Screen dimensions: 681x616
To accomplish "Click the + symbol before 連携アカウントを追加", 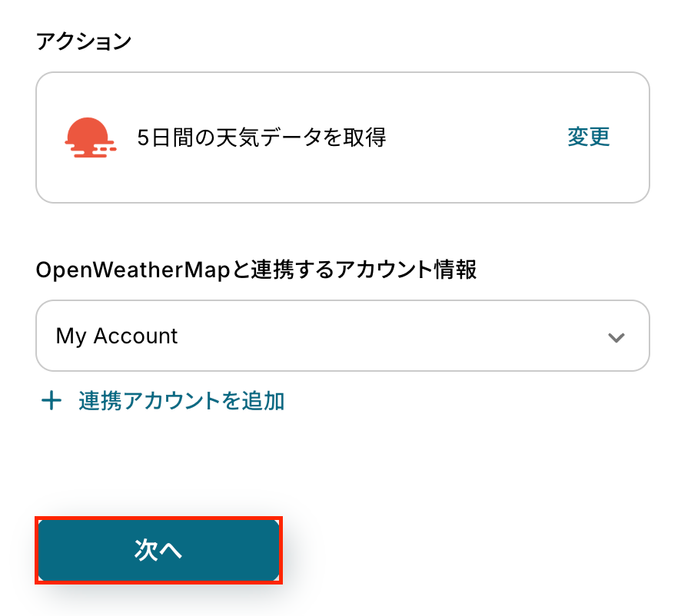I will pyautogui.click(x=51, y=400).
